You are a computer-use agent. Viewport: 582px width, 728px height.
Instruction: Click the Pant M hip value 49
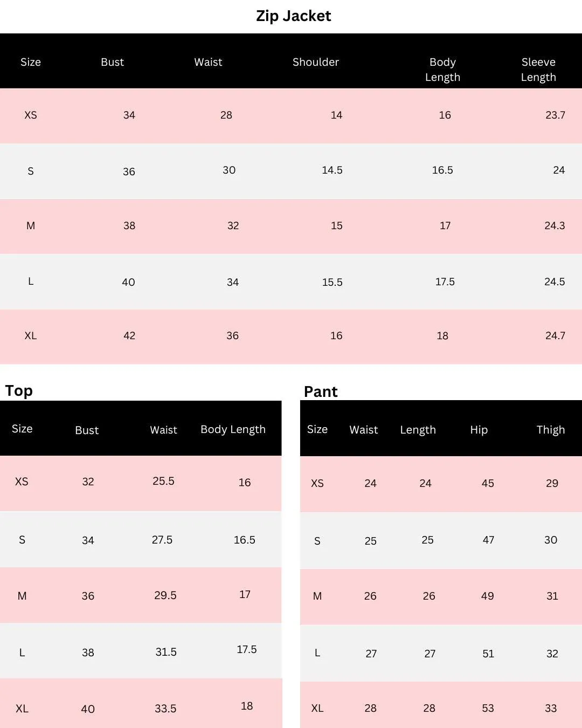(487, 596)
